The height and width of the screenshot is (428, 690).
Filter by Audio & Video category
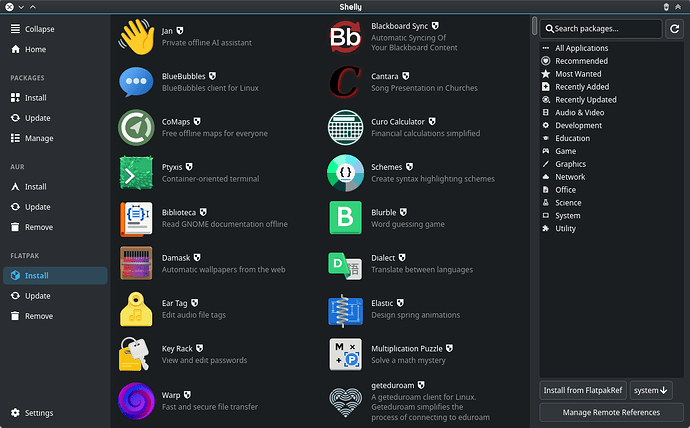[x=611, y=112]
